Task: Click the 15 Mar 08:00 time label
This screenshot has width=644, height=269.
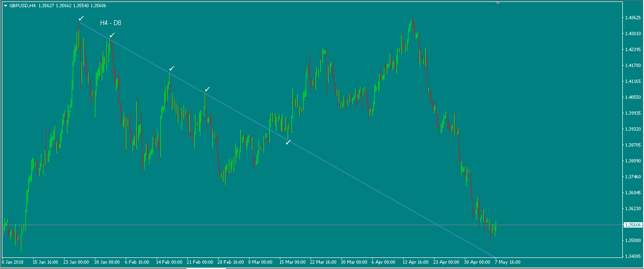Action: click(292, 262)
